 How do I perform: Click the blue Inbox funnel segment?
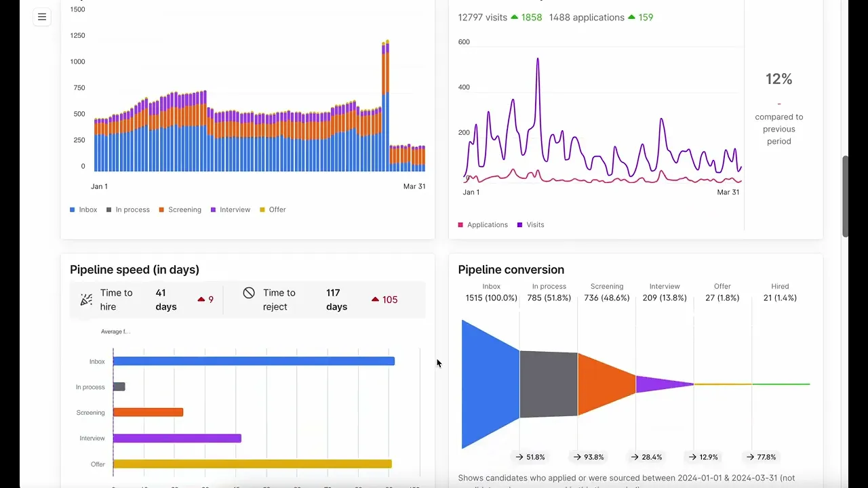coord(490,384)
